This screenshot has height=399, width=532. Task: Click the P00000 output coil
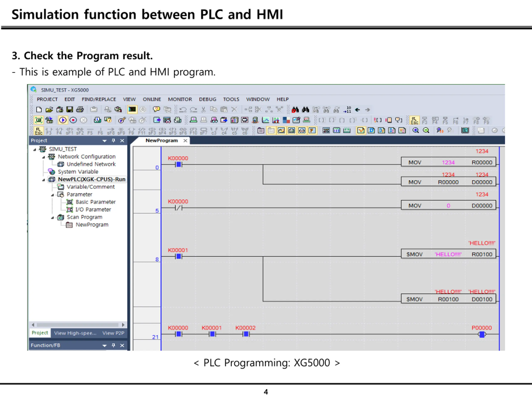coord(482,334)
